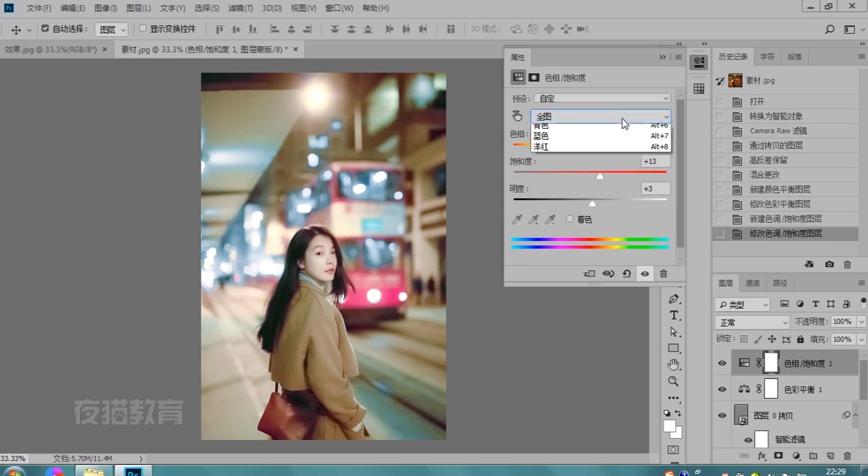Click the on-image targeted adjustment hand icon
Screen dimensions: 868x476
517,116
